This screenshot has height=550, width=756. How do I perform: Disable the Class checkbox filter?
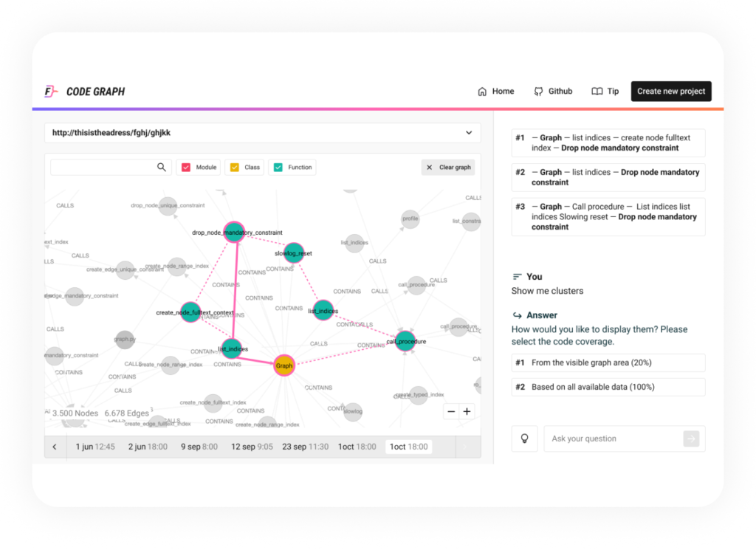click(x=233, y=167)
